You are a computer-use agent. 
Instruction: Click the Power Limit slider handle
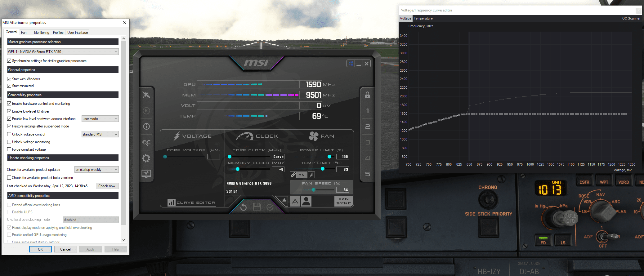[329, 157]
